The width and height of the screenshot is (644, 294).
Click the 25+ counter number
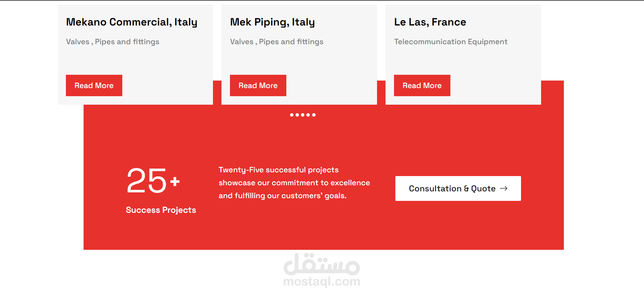click(153, 181)
